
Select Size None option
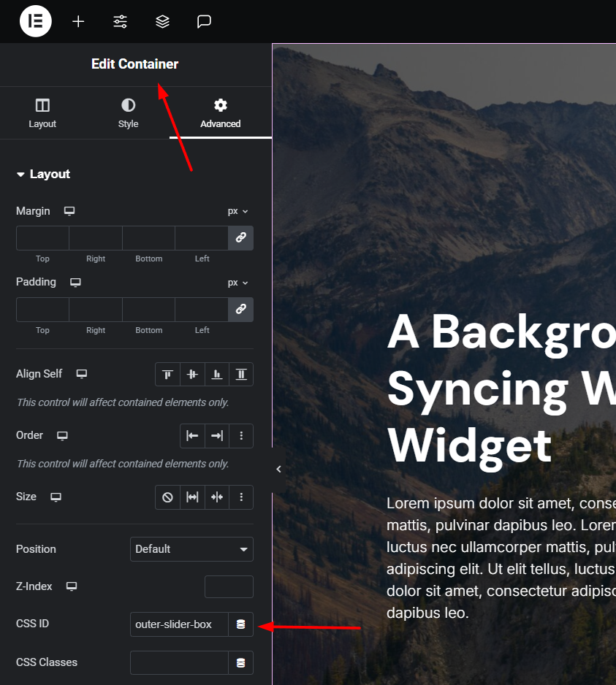pos(167,497)
